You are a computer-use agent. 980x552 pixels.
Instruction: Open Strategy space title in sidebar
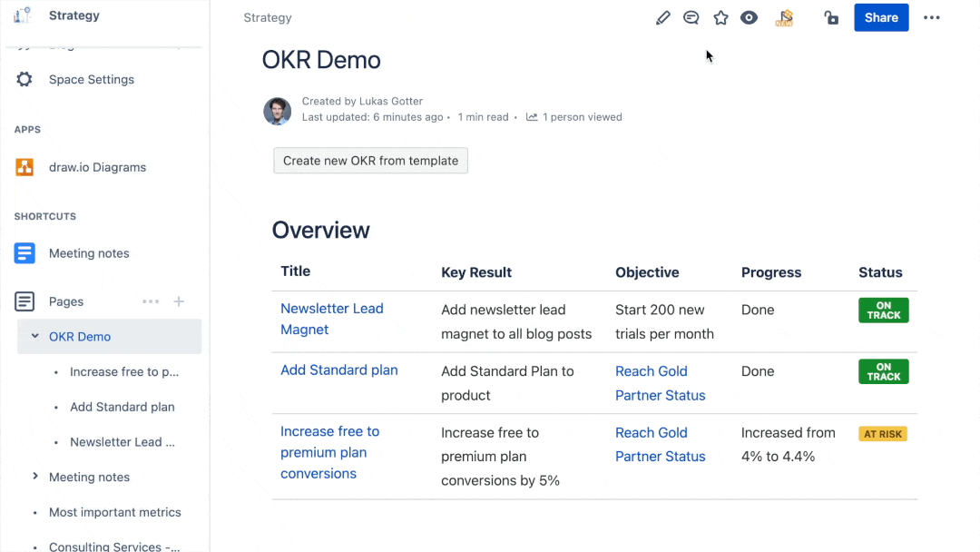point(73,15)
